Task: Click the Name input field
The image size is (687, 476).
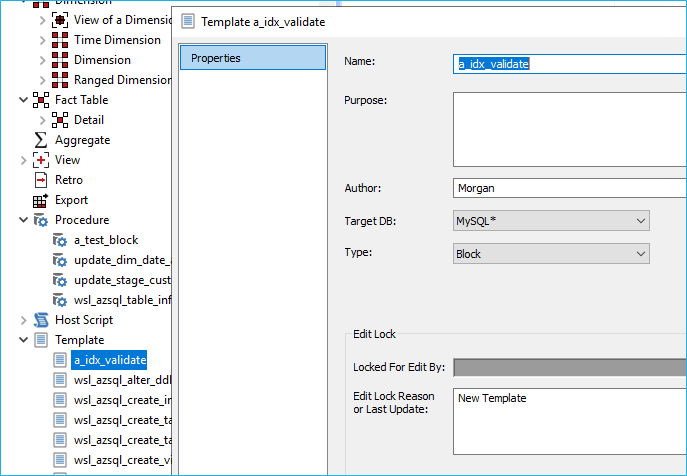Action: [x=570, y=63]
